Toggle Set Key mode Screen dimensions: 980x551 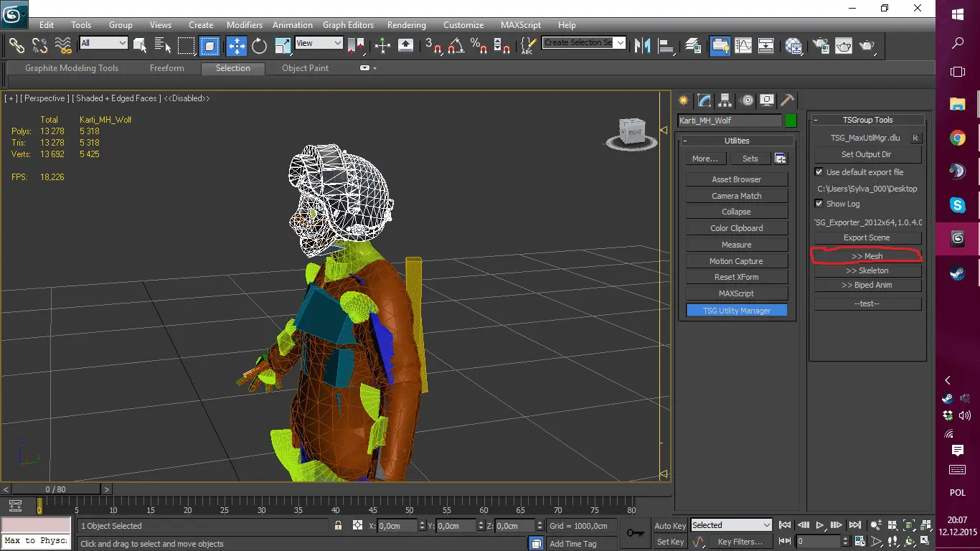coord(670,542)
